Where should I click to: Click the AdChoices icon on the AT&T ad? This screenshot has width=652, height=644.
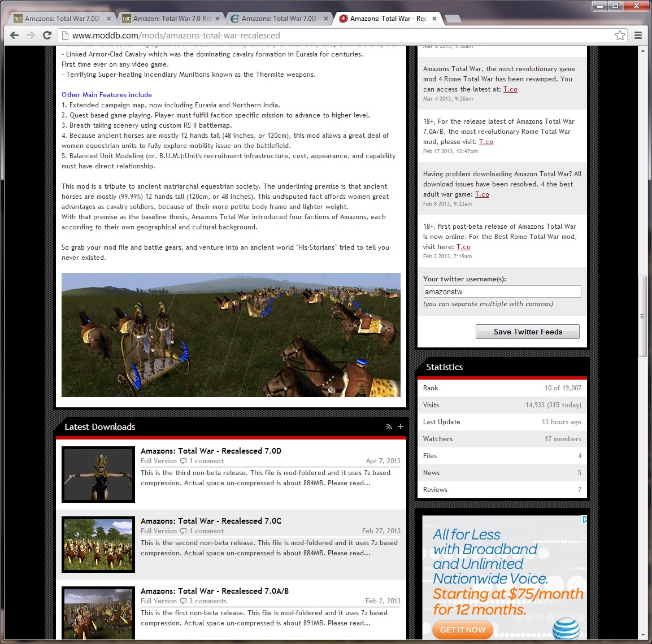(584, 519)
